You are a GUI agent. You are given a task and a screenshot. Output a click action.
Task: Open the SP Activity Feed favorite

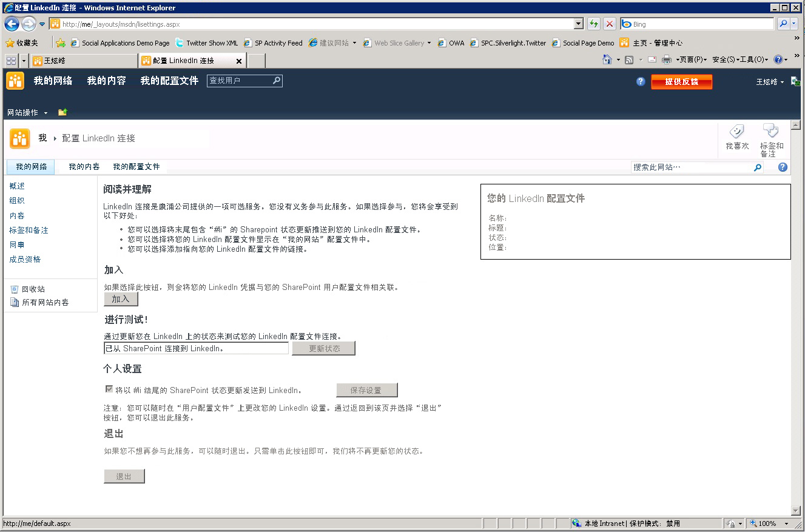click(272, 43)
